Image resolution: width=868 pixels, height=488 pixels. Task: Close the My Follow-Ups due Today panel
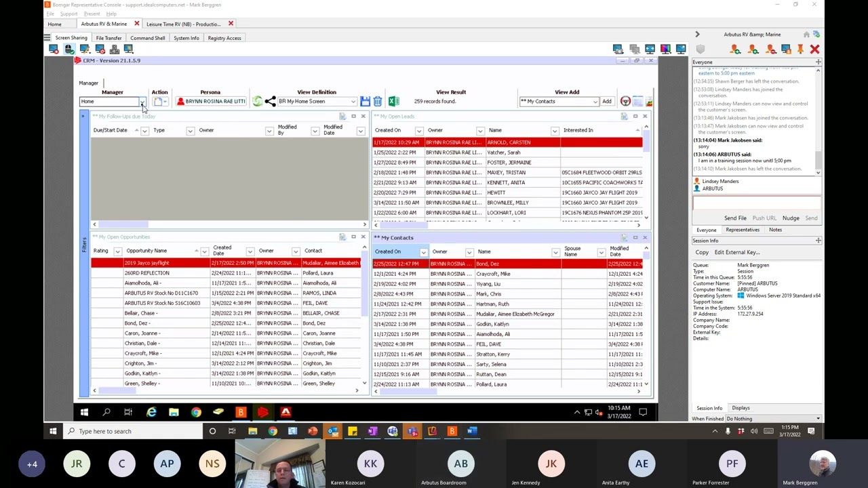(x=363, y=117)
